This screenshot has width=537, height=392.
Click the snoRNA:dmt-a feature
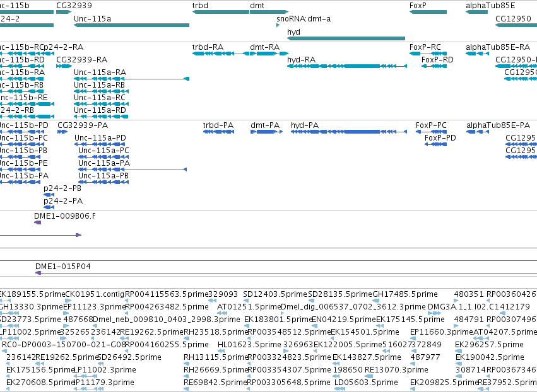[x=278, y=25]
